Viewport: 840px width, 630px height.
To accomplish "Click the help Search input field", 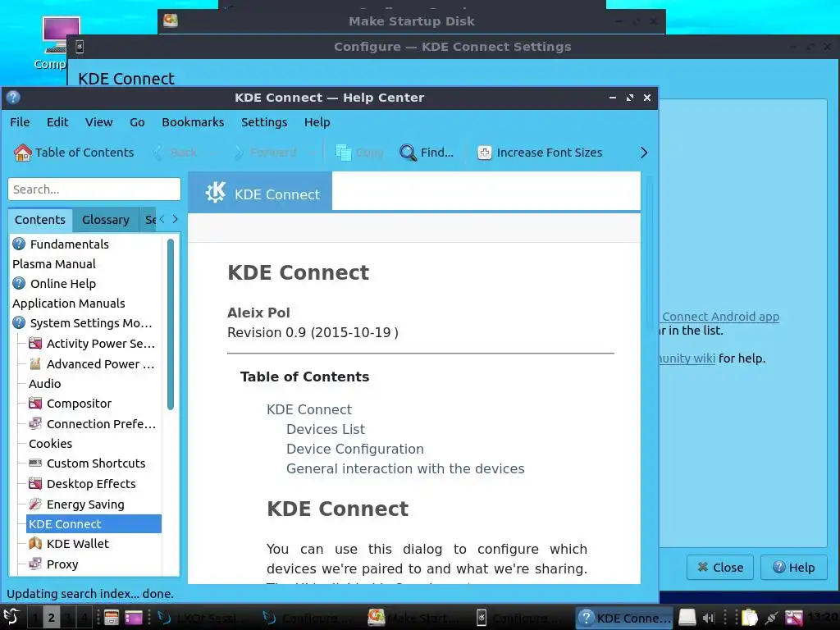I will [x=94, y=189].
